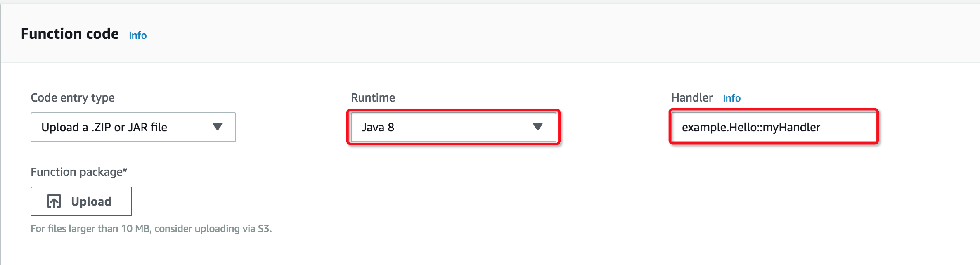980x265 pixels.
Task: Click the Handler field label
Action: tap(692, 98)
